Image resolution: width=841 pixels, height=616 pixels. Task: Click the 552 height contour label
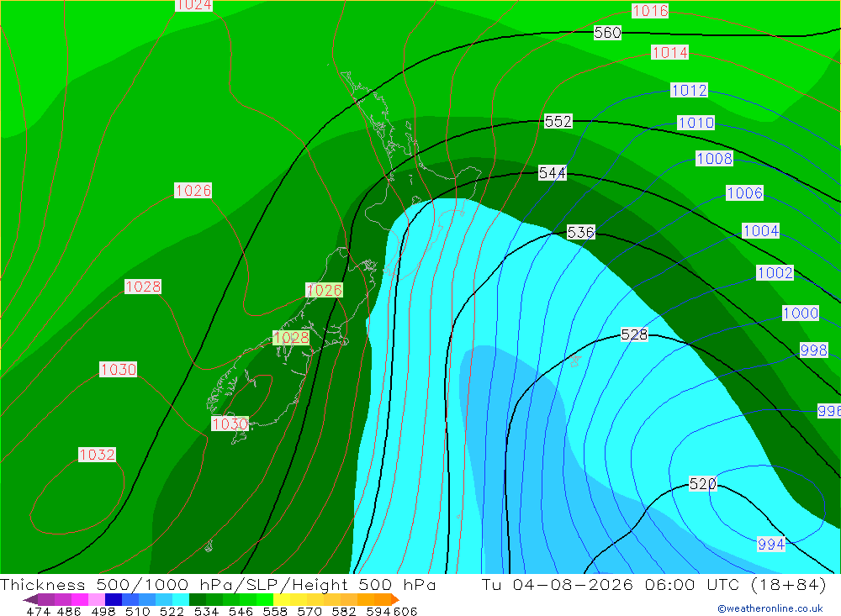coord(558,121)
